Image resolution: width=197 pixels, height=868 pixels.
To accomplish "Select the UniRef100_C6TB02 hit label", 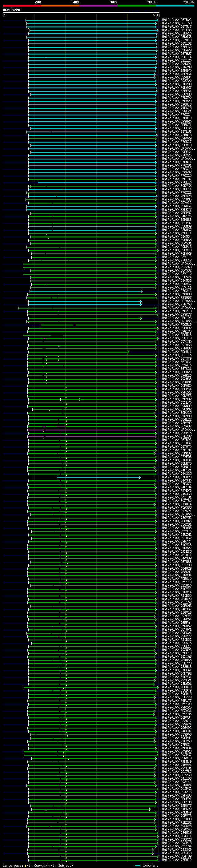I will point(177,20).
